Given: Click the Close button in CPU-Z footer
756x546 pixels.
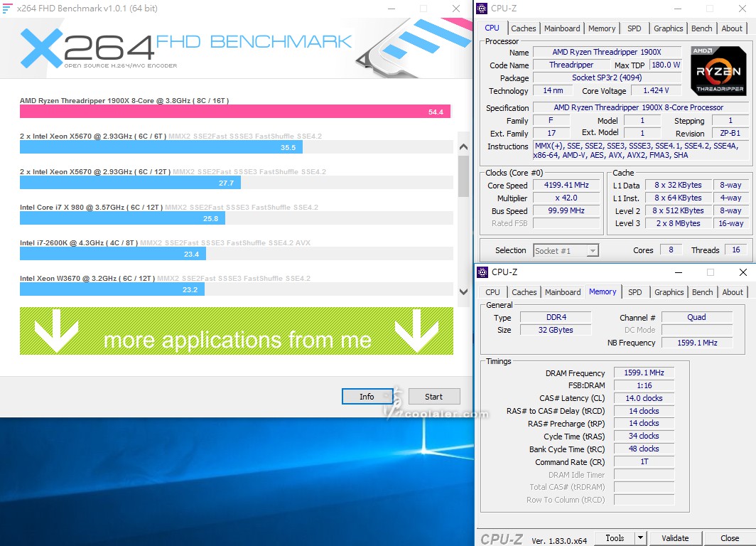Looking at the screenshot, I should tap(730, 537).
